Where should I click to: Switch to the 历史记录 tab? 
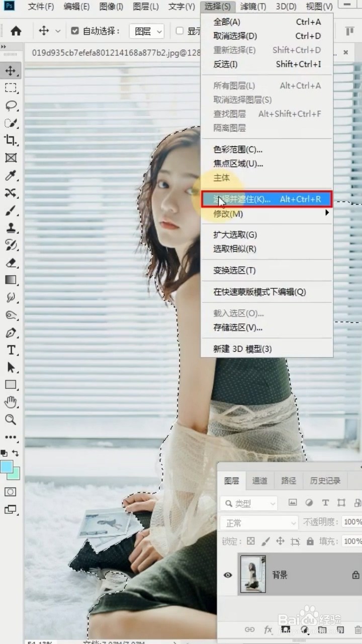point(325,481)
